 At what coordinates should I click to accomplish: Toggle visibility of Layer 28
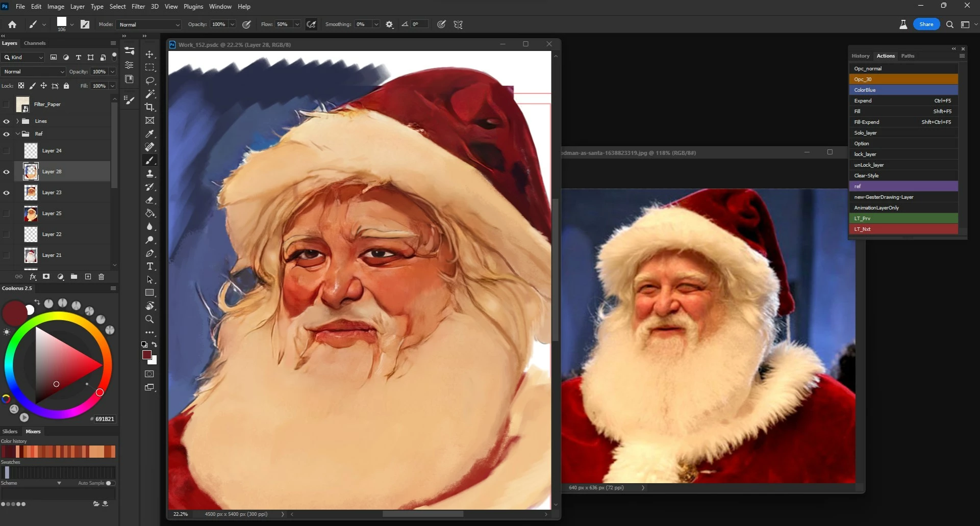(6, 172)
